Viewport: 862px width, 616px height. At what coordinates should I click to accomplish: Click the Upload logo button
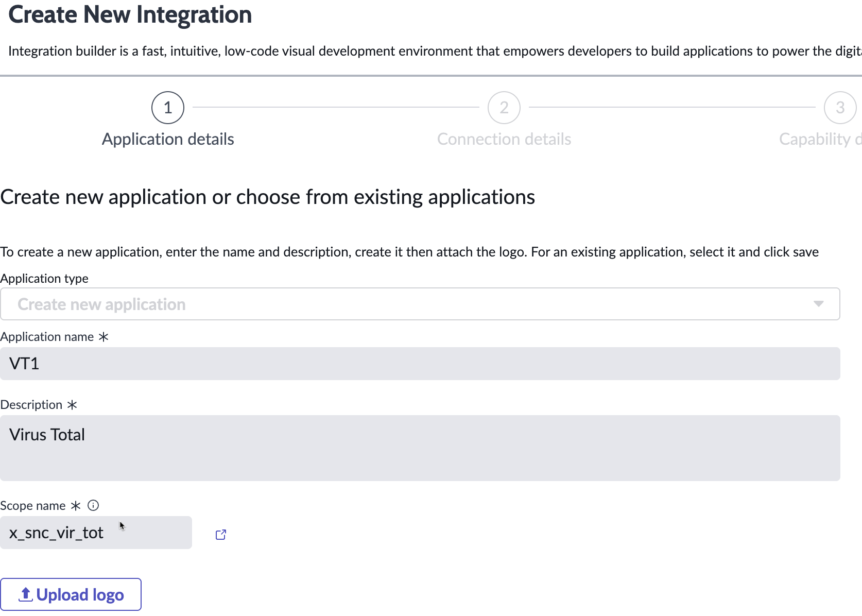(x=71, y=594)
